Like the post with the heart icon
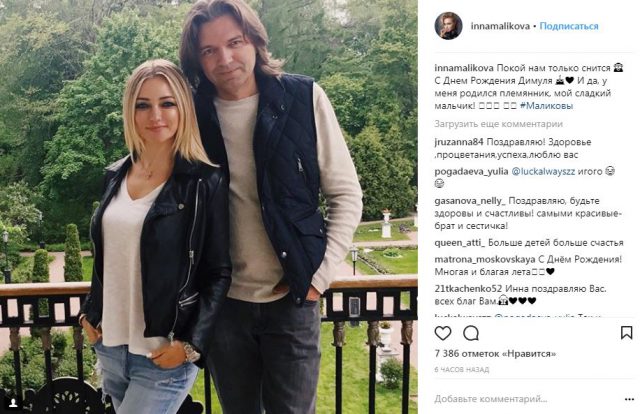The width and height of the screenshot is (640, 414). tap(443, 334)
